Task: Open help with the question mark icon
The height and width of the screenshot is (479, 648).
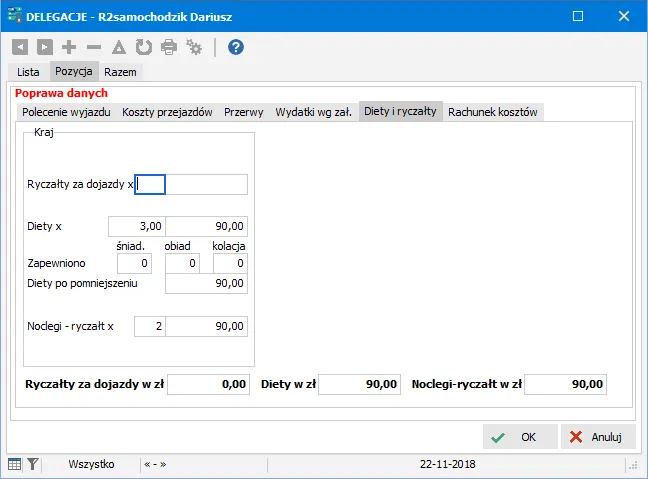Action: [236, 47]
